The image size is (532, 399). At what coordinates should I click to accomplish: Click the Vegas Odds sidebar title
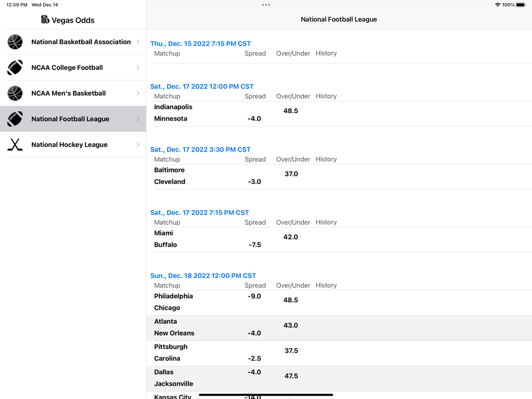pos(73,20)
